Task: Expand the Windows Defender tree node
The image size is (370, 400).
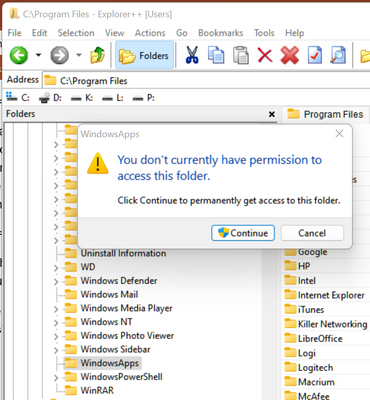Action: point(56,281)
